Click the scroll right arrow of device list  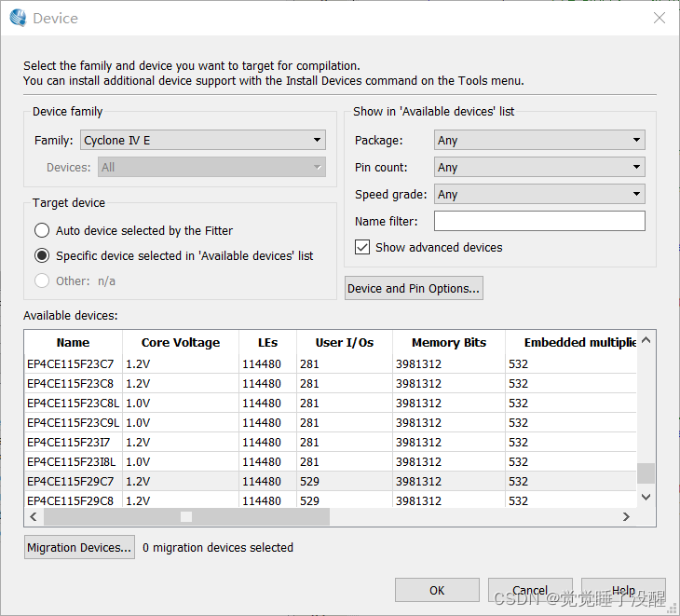pyautogui.click(x=626, y=516)
